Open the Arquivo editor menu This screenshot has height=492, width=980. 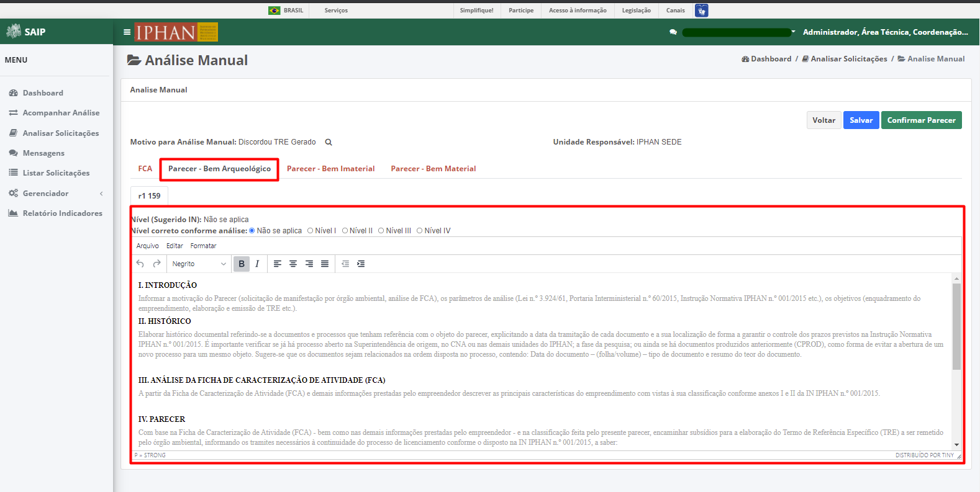pos(148,246)
